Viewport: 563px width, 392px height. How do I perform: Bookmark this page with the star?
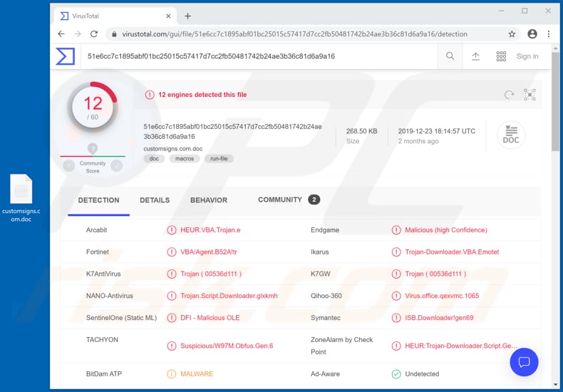click(512, 34)
